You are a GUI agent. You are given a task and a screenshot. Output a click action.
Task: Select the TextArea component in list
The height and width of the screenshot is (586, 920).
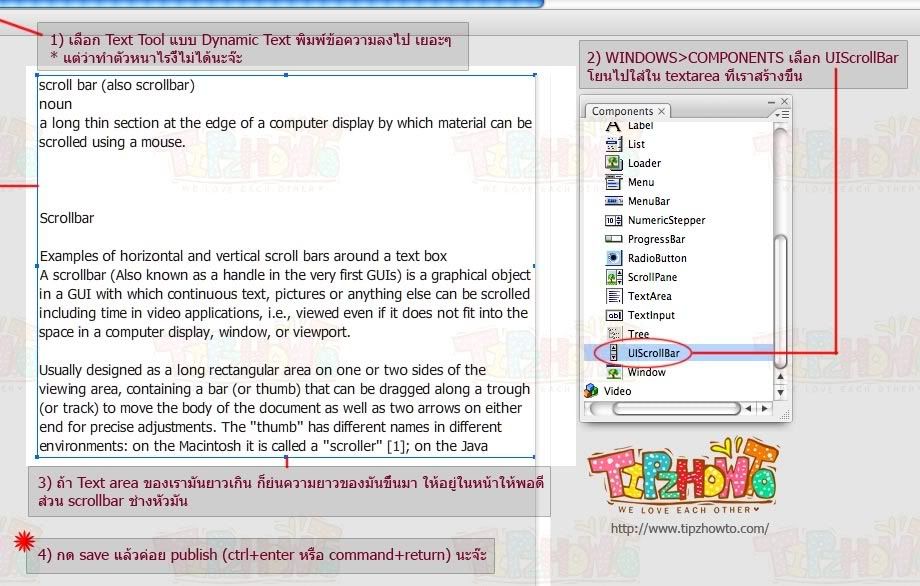[x=649, y=296]
